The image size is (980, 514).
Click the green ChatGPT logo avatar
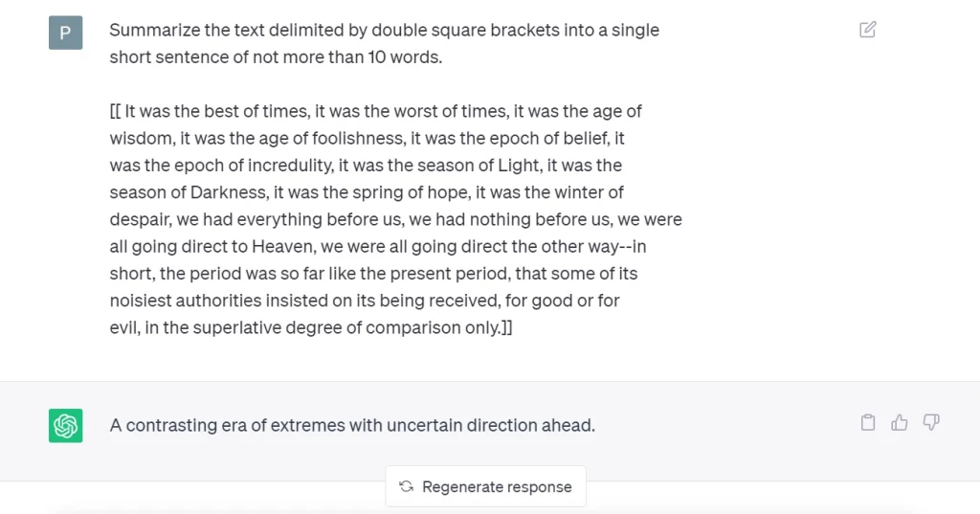66,425
